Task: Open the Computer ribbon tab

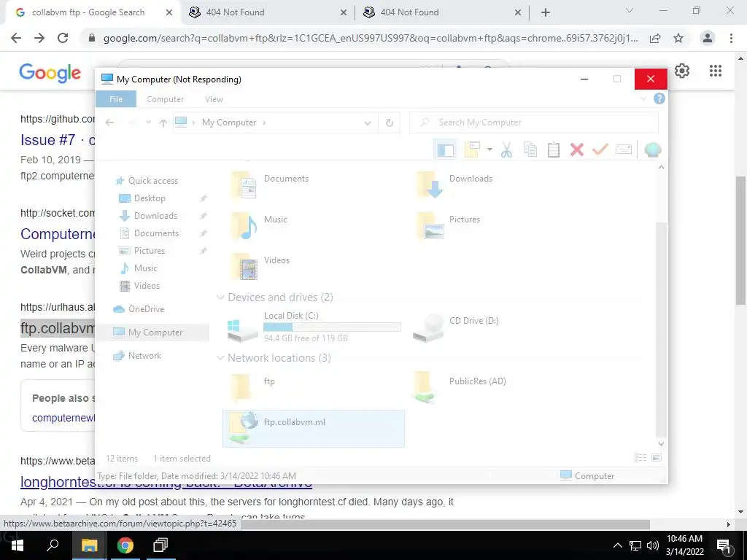Action: click(x=166, y=99)
